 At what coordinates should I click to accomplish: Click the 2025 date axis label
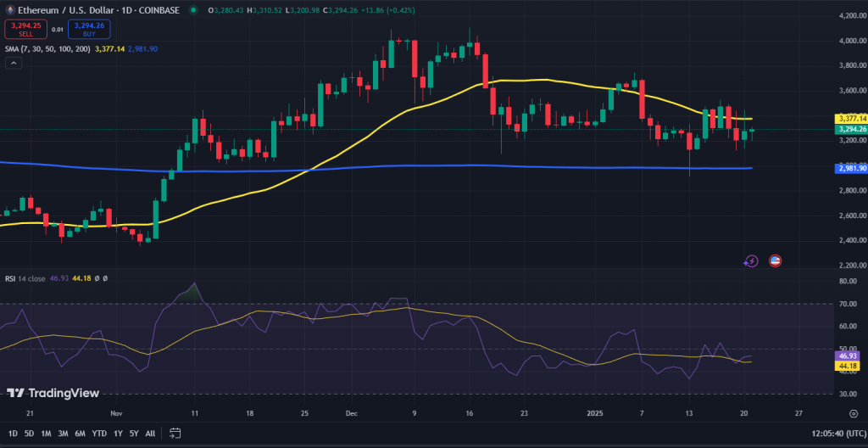click(595, 413)
